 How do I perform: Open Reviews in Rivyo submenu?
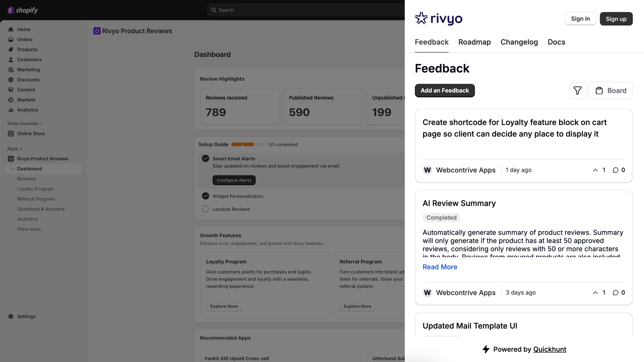coord(26,179)
